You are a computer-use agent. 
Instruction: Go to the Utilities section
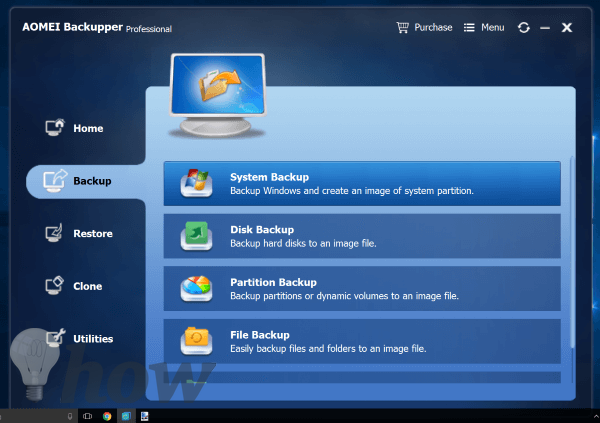click(x=79, y=338)
